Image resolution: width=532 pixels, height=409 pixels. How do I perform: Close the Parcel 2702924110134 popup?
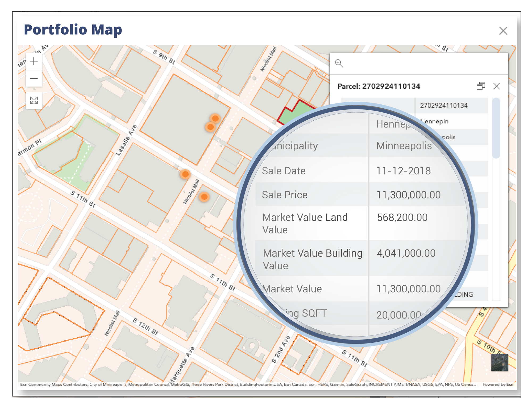coord(497,86)
